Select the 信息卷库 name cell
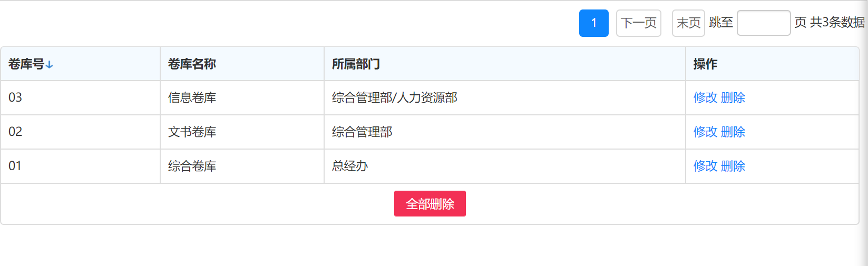868x266 pixels. [242, 97]
